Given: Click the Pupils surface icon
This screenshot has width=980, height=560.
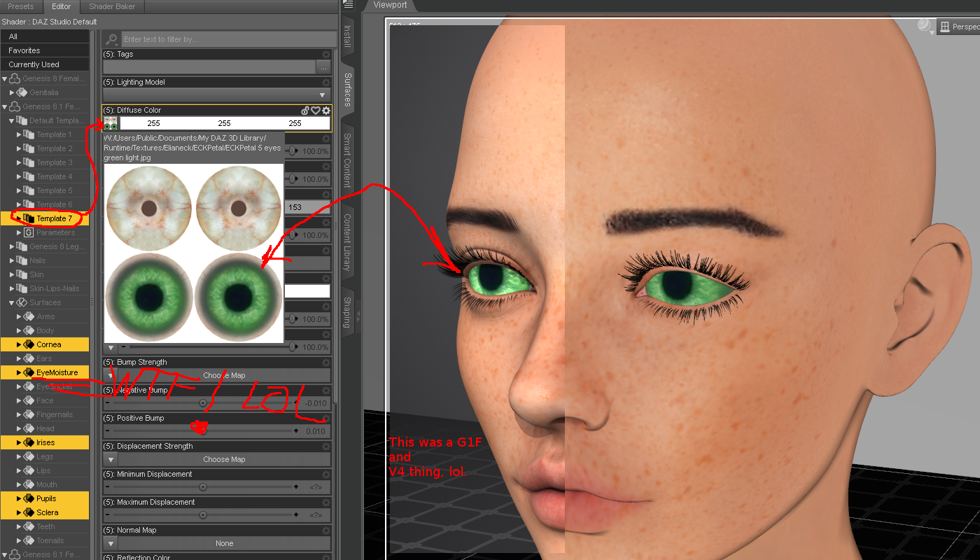Looking at the screenshot, I should pos(29,498).
